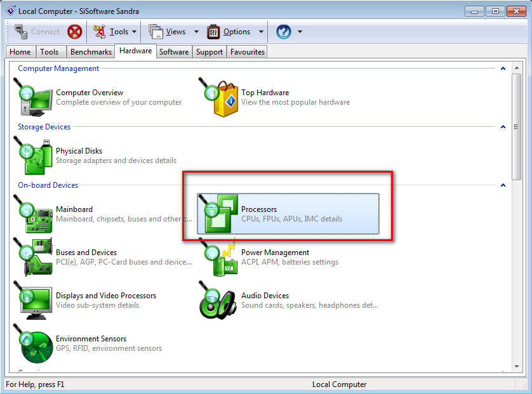Image resolution: width=532 pixels, height=394 pixels.
Task: Open Displays and Video Processors icon
Action: 33,300
